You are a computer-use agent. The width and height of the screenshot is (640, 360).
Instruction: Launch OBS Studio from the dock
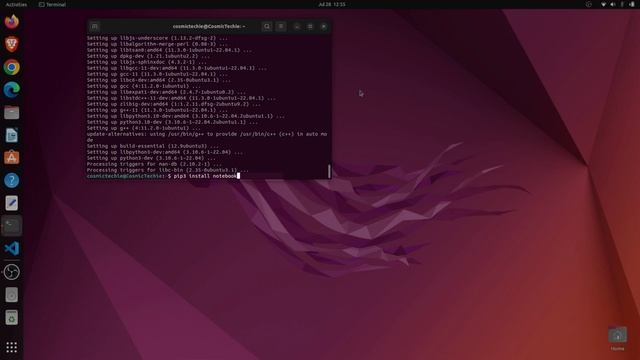coord(11,272)
